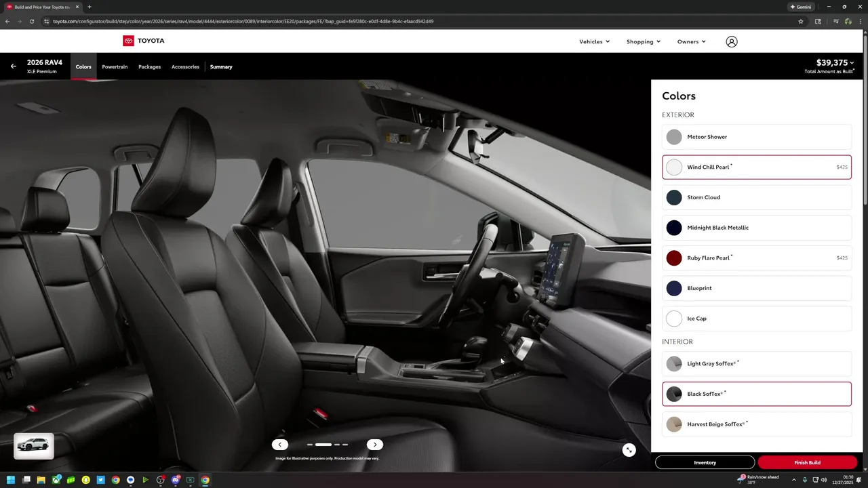Open the user account profile icon
868x488 pixels.
tap(731, 41)
